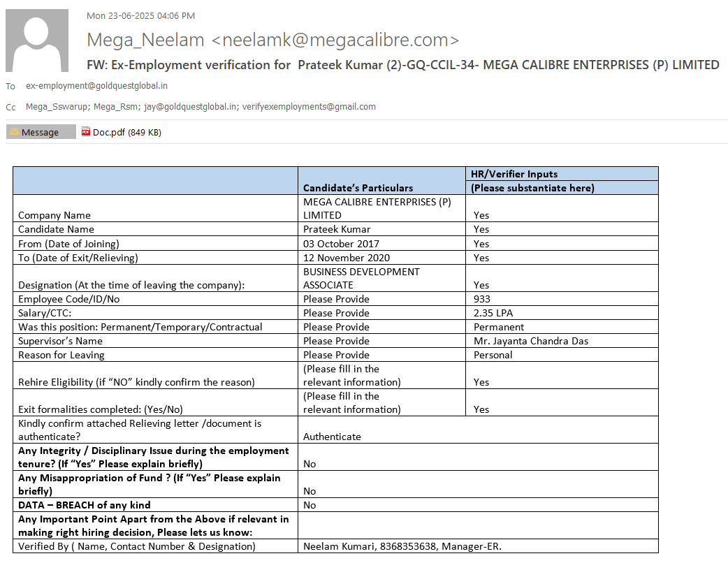The height and width of the screenshot is (563, 728).
Task: Click Yes in Company Name row
Action: tap(481, 215)
